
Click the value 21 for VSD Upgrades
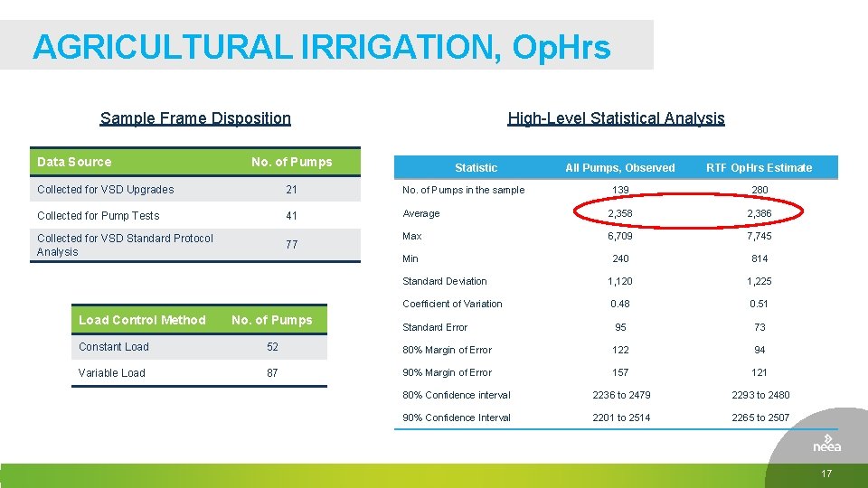[x=292, y=189]
